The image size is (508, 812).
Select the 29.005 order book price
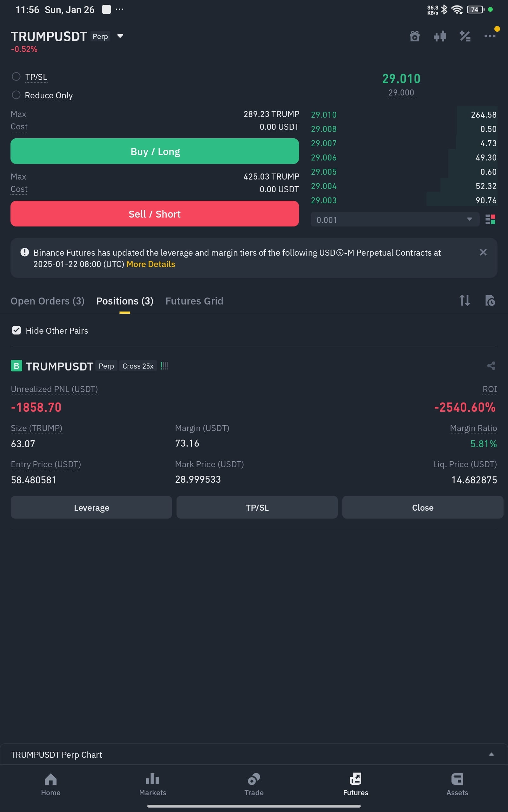tap(324, 172)
